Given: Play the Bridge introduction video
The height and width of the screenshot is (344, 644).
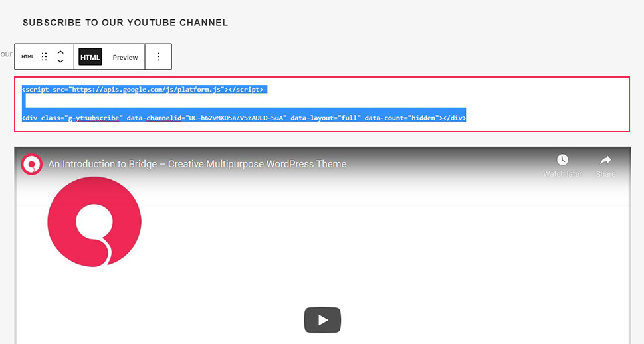Looking at the screenshot, I should 322,320.
